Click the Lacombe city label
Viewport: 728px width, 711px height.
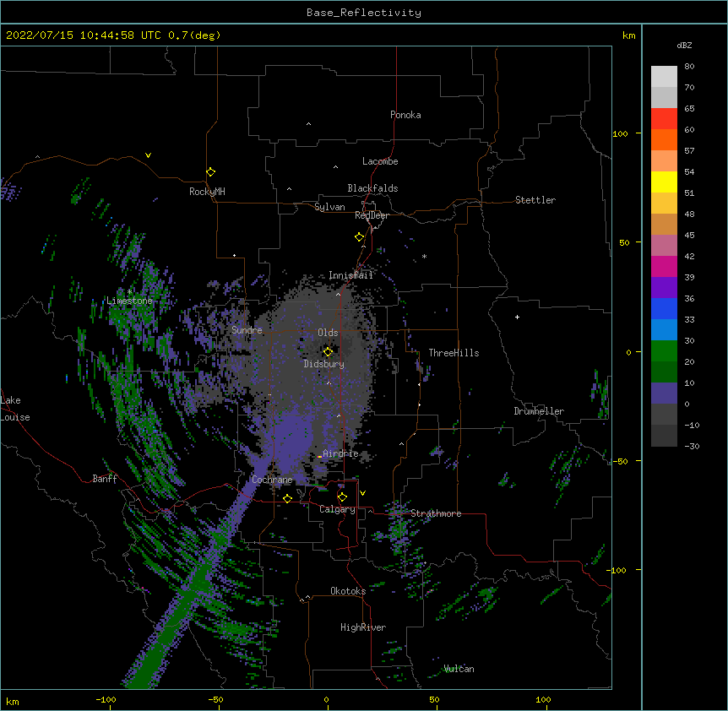[x=380, y=161]
